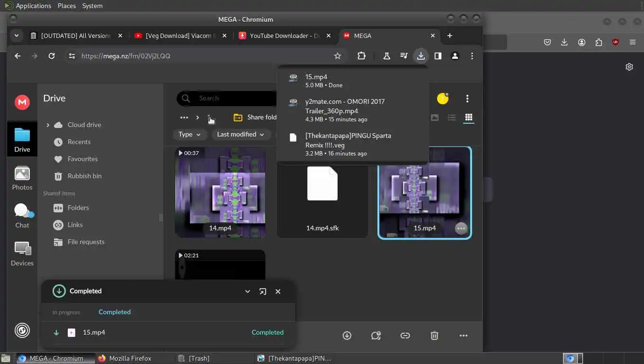Collapse the transfers panel with chevron
The width and height of the screenshot is (644, 364).
tap(248, 291)
